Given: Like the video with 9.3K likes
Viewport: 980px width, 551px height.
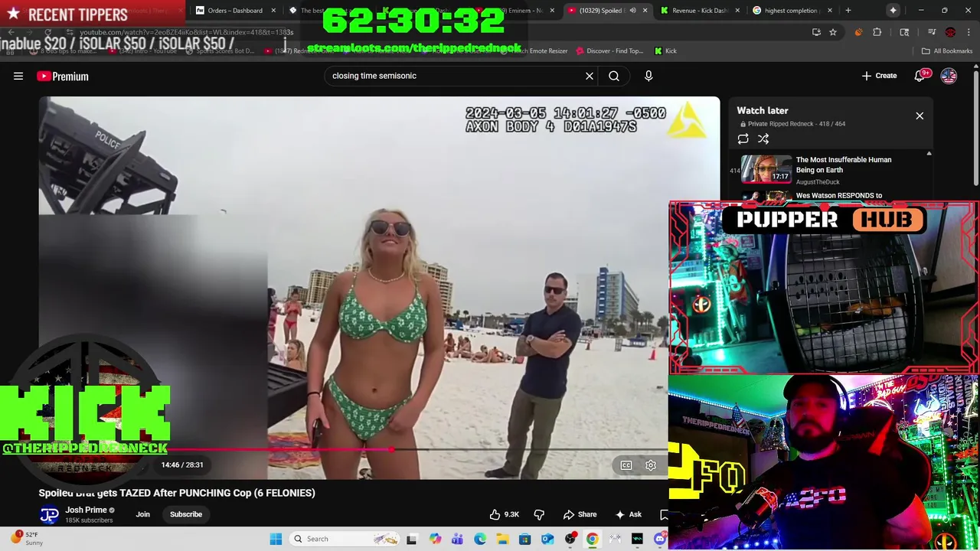Looking at the screenshot, I should coord(505,514).
